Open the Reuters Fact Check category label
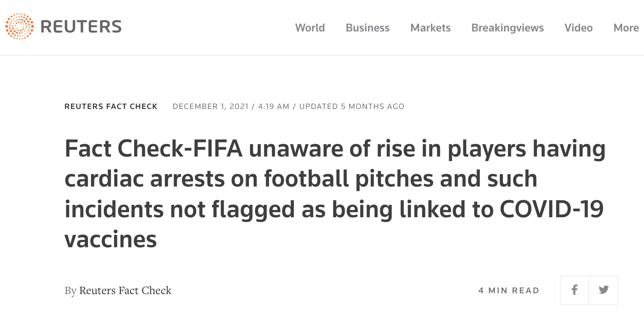 pyautogui.click(x=111, y=106)
